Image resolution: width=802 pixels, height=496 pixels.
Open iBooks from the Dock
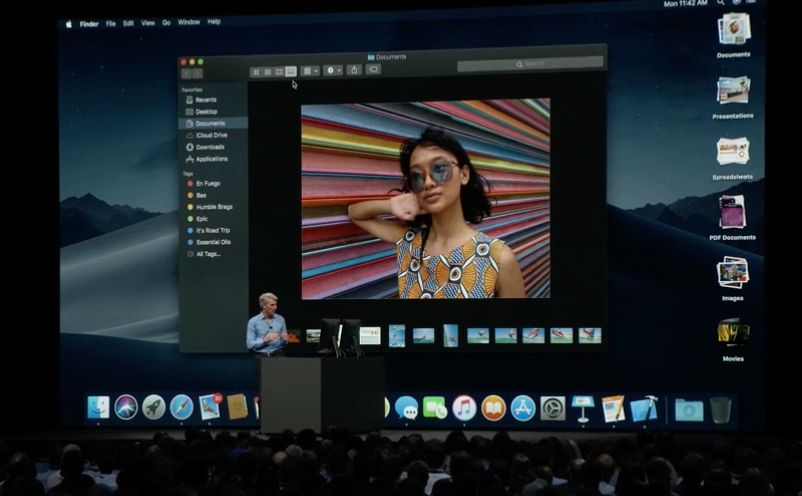click(x=494, y=408)
